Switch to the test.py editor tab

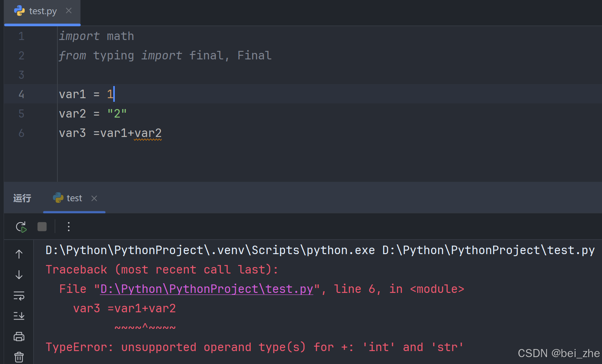(x=42, y=11)
